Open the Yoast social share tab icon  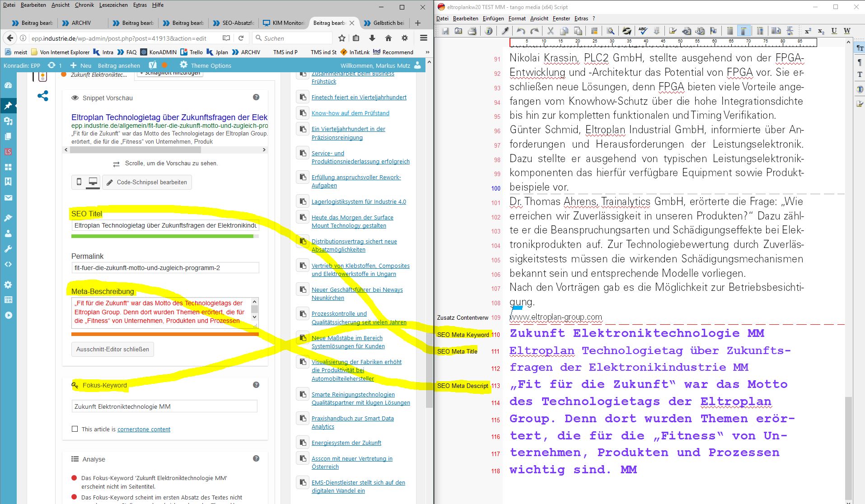tap(43, 96)
